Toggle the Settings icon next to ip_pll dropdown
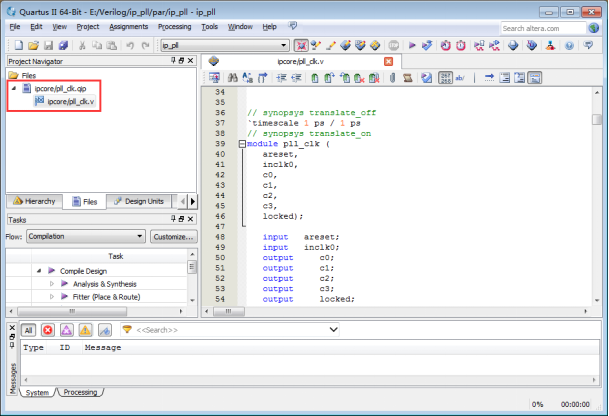 coord(301,45)
